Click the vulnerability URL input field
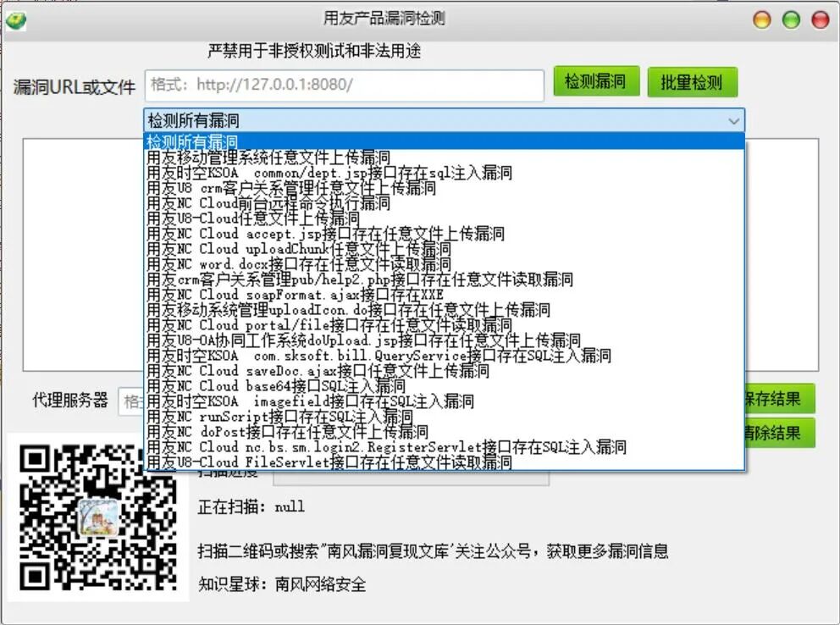Viewport: 840px width, 625px height. click(345, 86)
